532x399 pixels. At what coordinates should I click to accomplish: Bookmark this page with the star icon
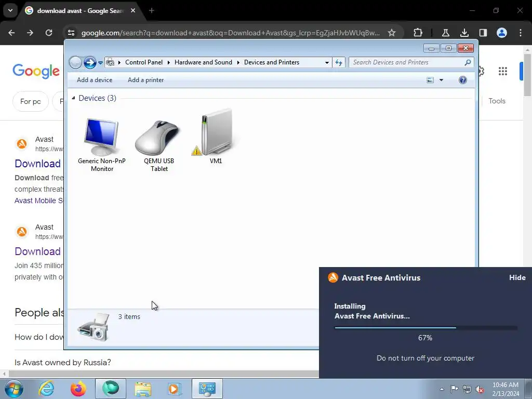pos(392,33)
